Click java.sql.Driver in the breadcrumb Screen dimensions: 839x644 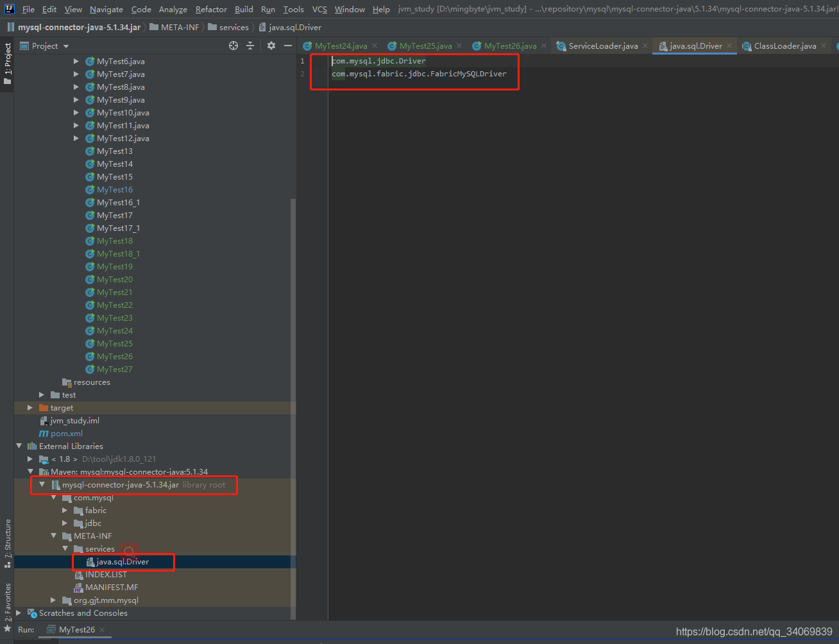(290, 28)
